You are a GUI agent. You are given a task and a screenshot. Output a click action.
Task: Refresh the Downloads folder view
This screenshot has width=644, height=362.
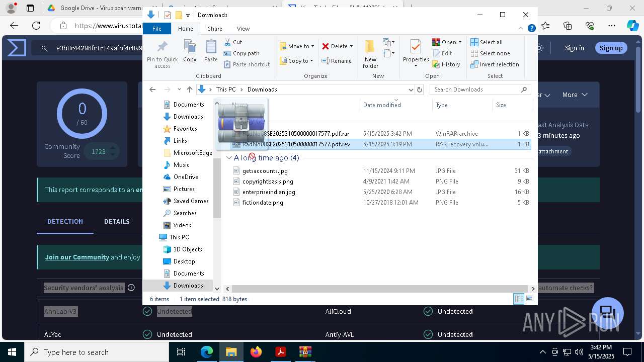pos(420,89)
